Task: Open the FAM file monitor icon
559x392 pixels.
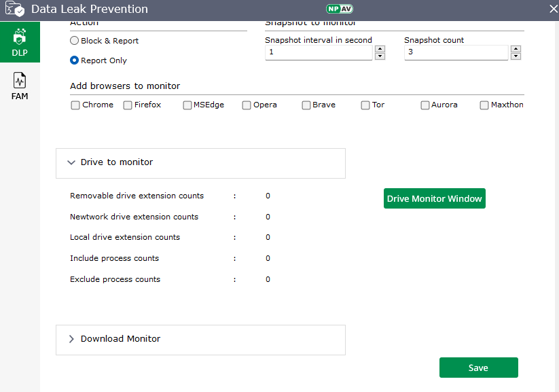Action: (x=20, y=81)
